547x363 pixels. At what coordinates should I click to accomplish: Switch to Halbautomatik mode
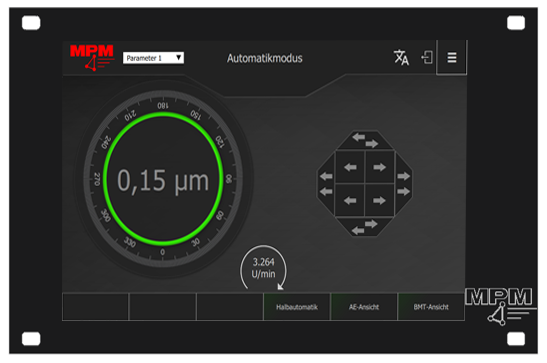(x=297, y=307)
